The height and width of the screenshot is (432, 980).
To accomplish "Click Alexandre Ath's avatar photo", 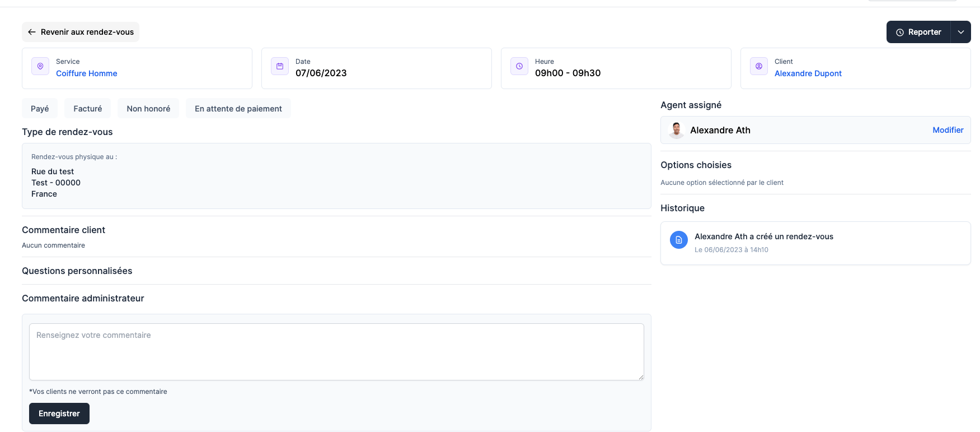I will [677, 130].
